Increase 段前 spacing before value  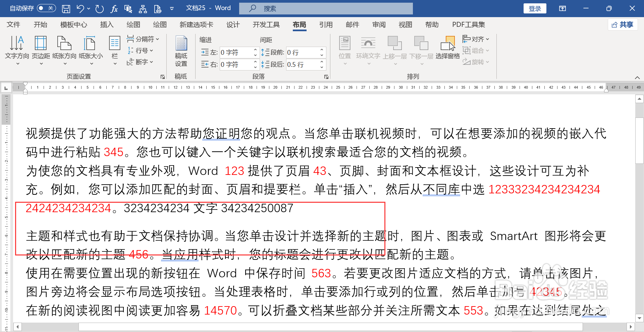tap(322, 50)
